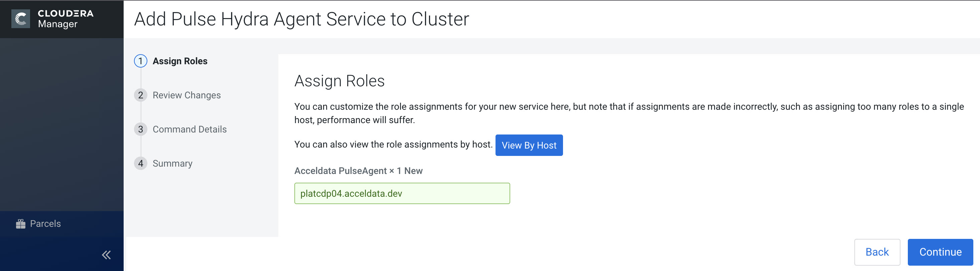Open Parcels from the sidebar
Image resolution: width=980 pixels, height=271 pixels.
[38, 224]
